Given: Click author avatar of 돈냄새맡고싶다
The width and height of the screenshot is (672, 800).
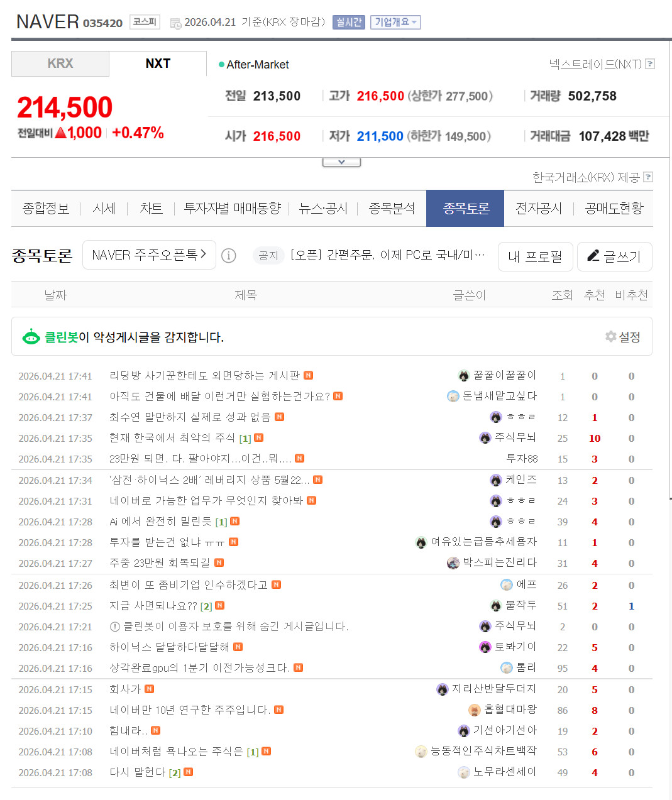Looking at the screenshot, I should [453, 396].
